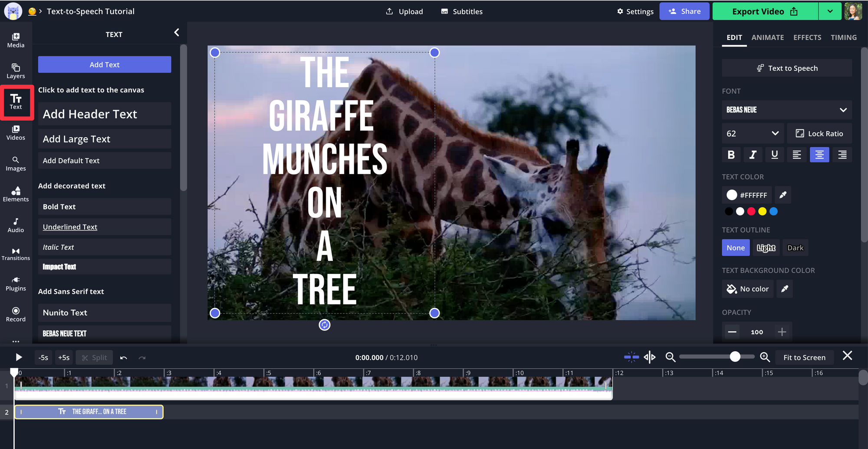The image size is (868, 449).
Task: Open the Effects tab
Action: tap(807, 37)
